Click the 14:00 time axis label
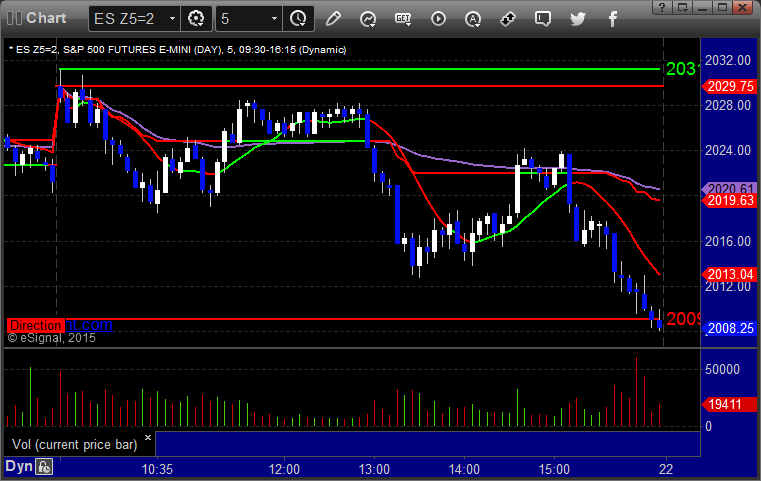 point(464,469)
